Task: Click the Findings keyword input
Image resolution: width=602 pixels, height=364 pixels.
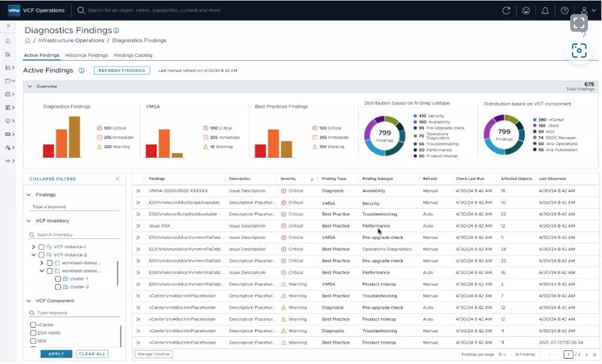Action: [75, 207]
